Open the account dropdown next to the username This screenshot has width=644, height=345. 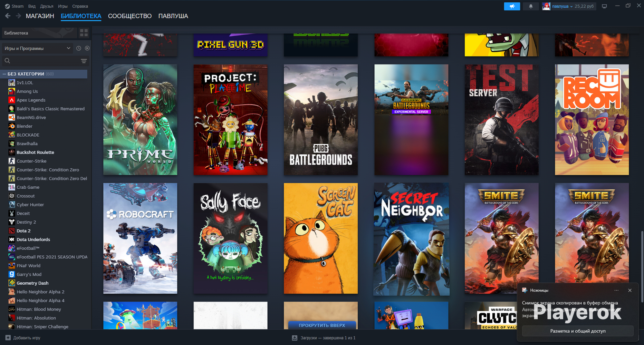571,7
